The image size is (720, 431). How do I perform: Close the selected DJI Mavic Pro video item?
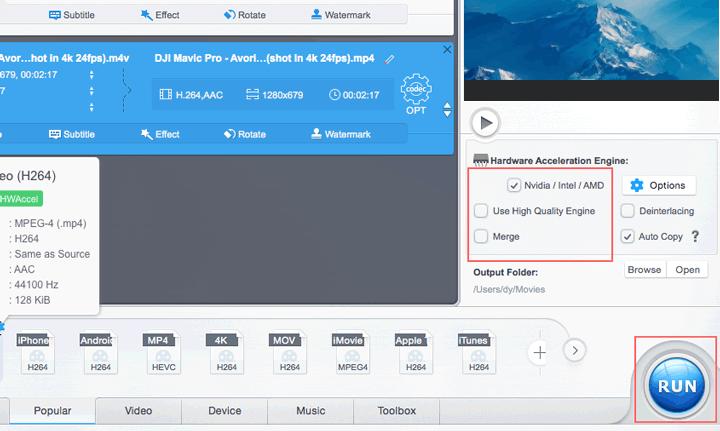click(x=447, y=50)
